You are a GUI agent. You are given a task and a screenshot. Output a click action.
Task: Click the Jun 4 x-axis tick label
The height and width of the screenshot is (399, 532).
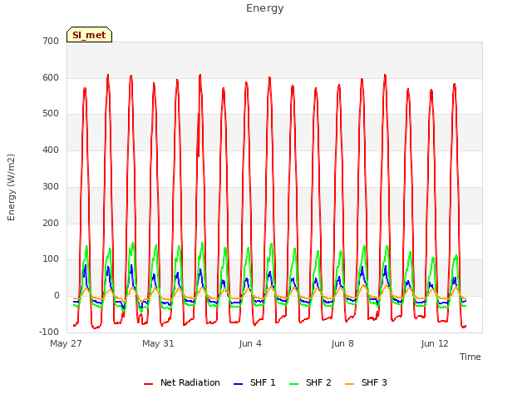[x=250, y=343]
